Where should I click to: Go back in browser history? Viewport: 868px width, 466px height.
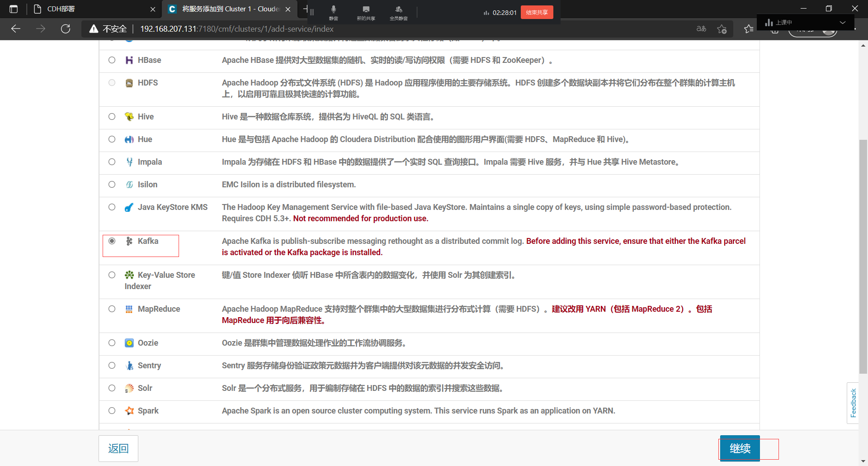[x=16, y=29]
